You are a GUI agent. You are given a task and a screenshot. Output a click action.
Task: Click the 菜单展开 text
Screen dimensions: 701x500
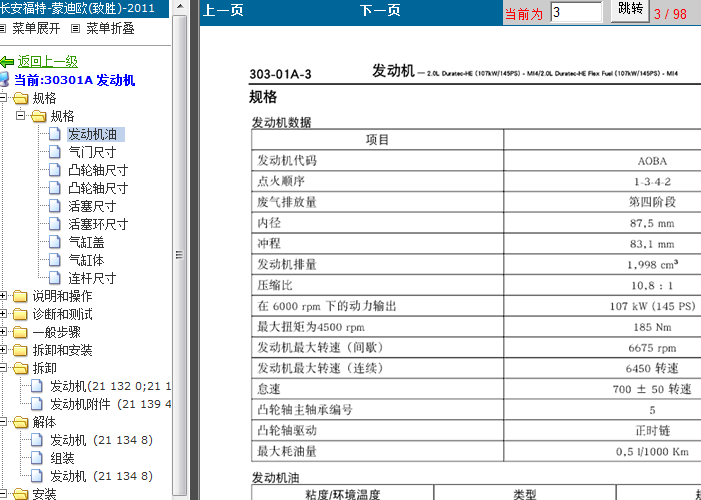(x=36, y=29)
